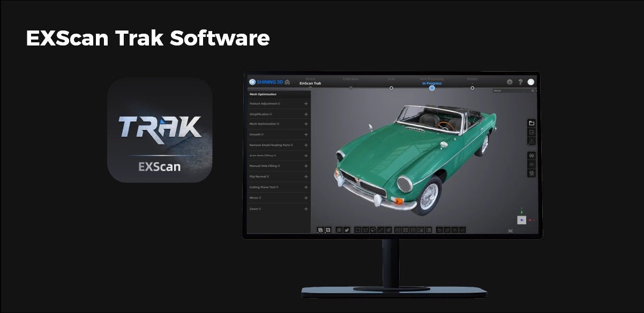Go to the Inspect step
Image resolution: width=644 pixels, height=313 pixels.
(472, 79)
